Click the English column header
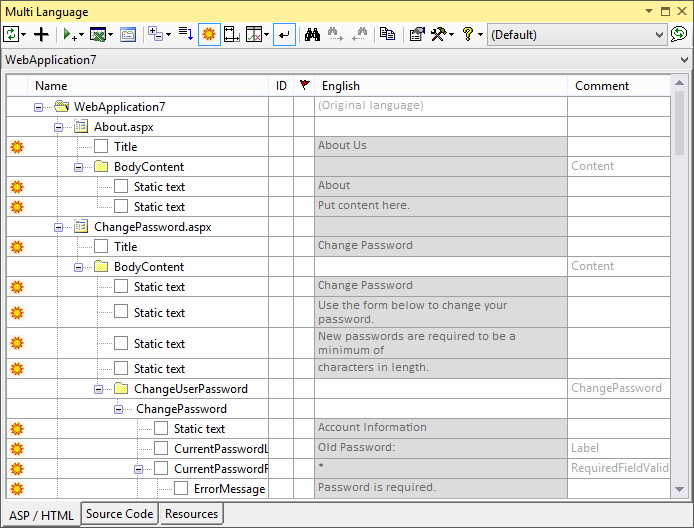Viewport: 694px width, 528px height. pyautogui.click(x=440, y=86)
